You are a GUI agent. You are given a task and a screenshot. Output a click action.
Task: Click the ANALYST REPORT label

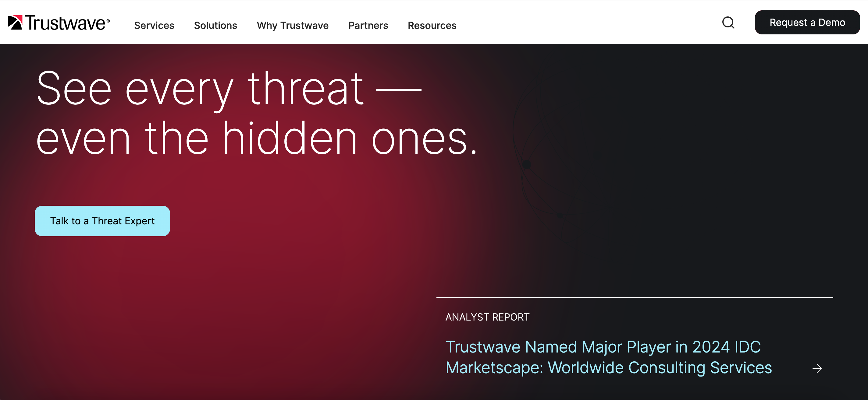pyautogui.click(x=487, y=317)
